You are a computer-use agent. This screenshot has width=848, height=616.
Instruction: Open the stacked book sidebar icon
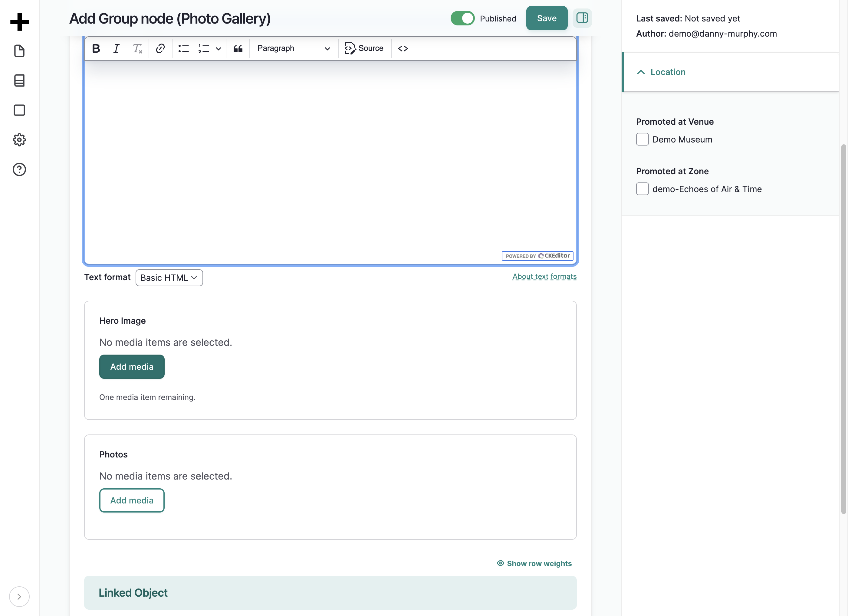pyautogui.click(x=19, y=80)
